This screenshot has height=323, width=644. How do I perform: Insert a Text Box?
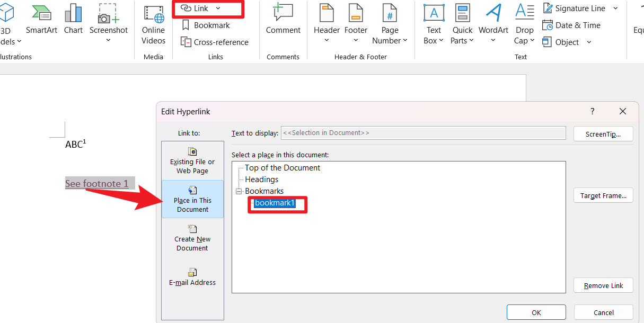(434, 24)
